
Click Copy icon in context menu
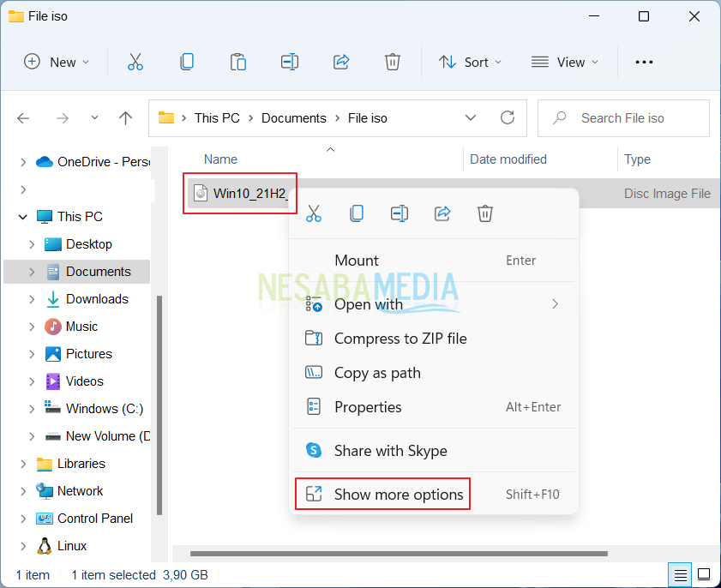(357, 213)
